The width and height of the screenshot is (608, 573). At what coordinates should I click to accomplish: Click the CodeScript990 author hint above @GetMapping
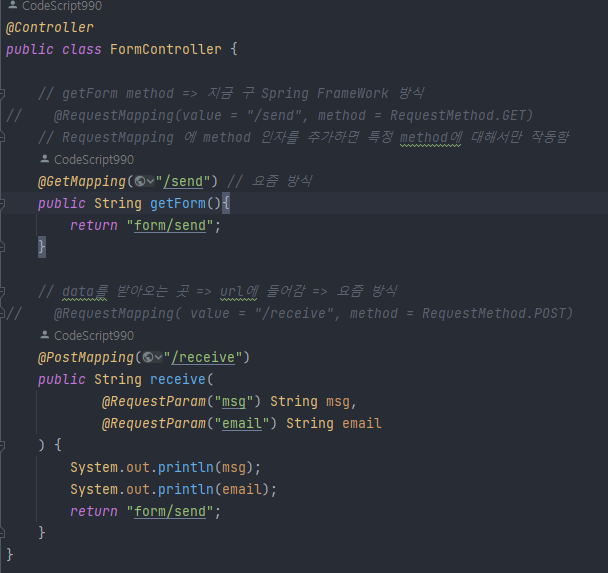(x=87, y=159)
